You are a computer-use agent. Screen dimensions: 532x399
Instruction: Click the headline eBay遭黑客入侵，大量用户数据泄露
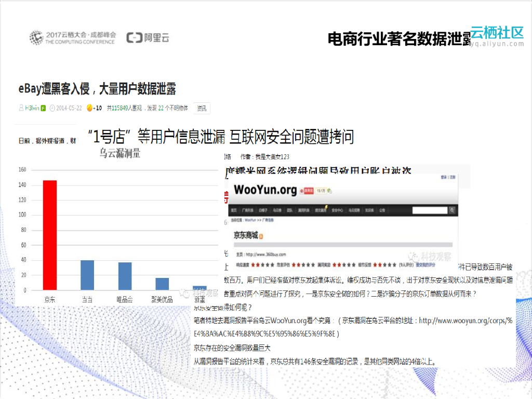coord(97,89)
